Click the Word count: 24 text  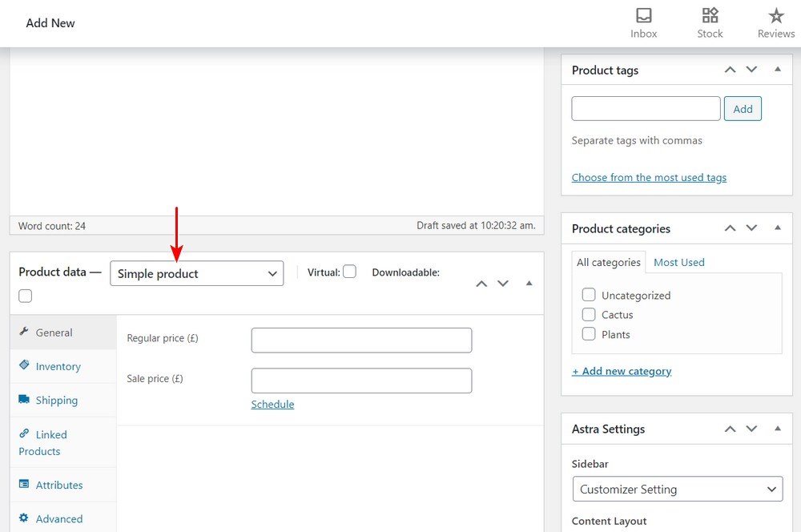(52, 226)
